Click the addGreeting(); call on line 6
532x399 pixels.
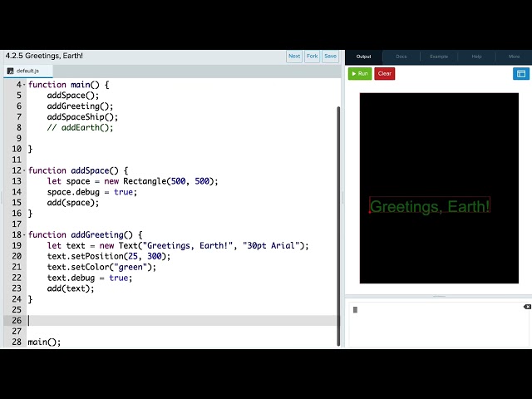[x=80, y=106]
